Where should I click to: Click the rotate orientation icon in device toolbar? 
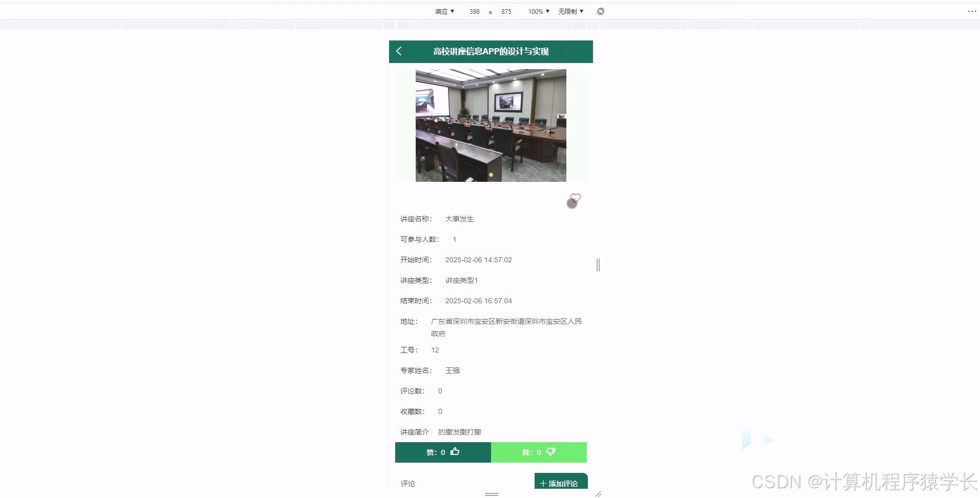tap(600, 11)
